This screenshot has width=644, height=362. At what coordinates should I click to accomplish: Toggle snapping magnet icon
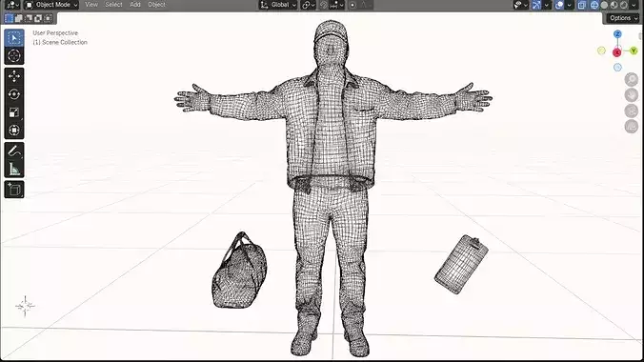click(x=324, y=5)
